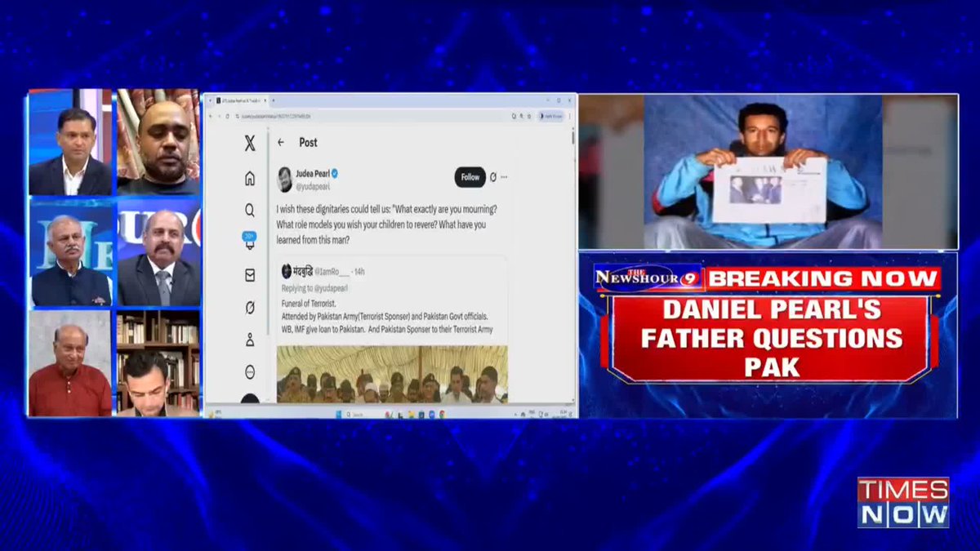Open Explore search in the X sidebar
This screenshot has width=980, height=551.
pyautogui.click(x=250, y=210)
